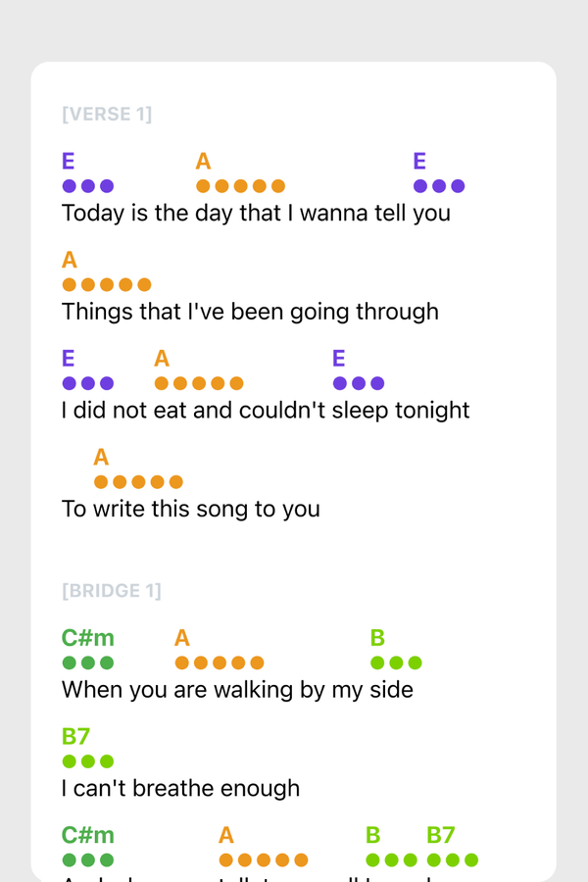
Task: Click the orange dots above "Things that"
Action: [x=107, y=285]
